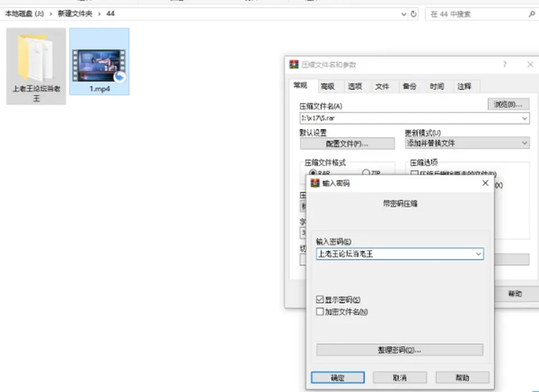This screenshot has width=539, height=392.
Task: Enable the 加密文件名 checkbox
Action: (319, 311)
